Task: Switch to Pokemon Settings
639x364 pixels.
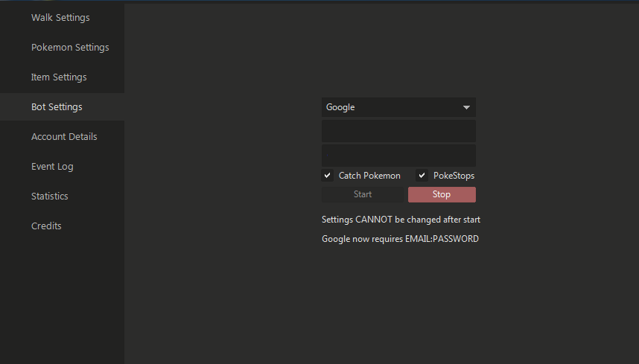Action: (x=70, y=48)
